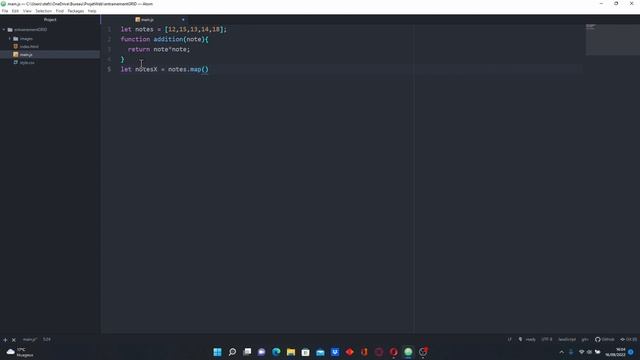Open File Explorer from taskbar

click(x=291, y=352)
